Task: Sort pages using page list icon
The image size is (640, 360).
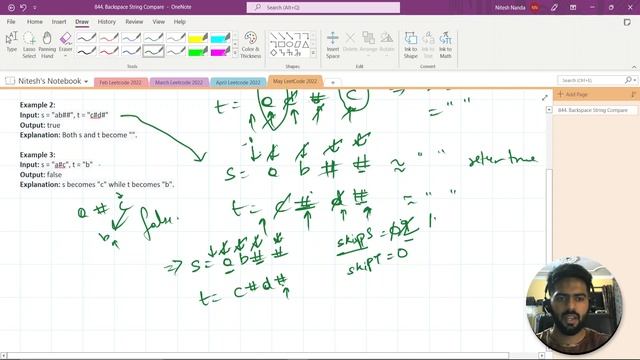Action: click(633, 94)
